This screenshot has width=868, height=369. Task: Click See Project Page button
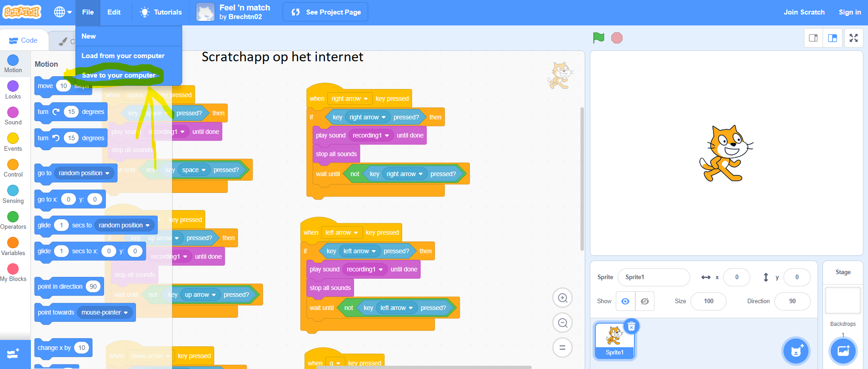[325, 12]
